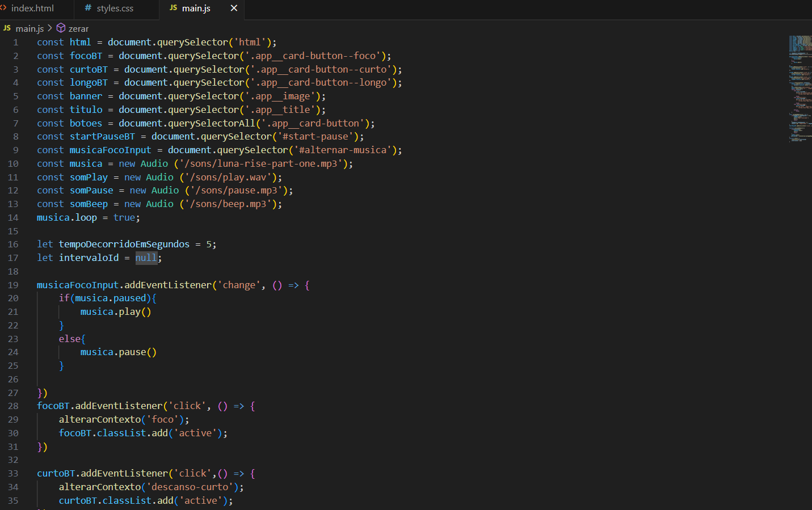Click line number 35 in gutter
The image size is (812, 510).
pos(13,501)
